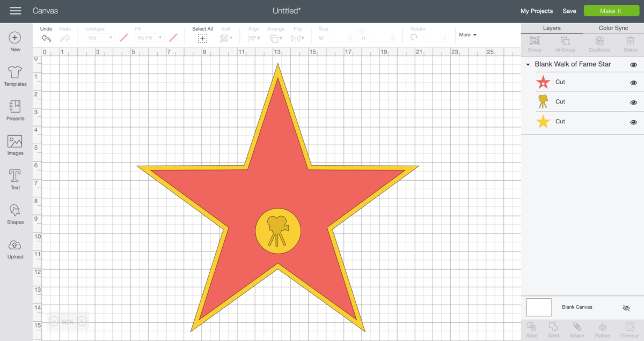This screenshot has height=341, width=644.
Task: Add Text to the canvas
Action: [x=15, y=180]
